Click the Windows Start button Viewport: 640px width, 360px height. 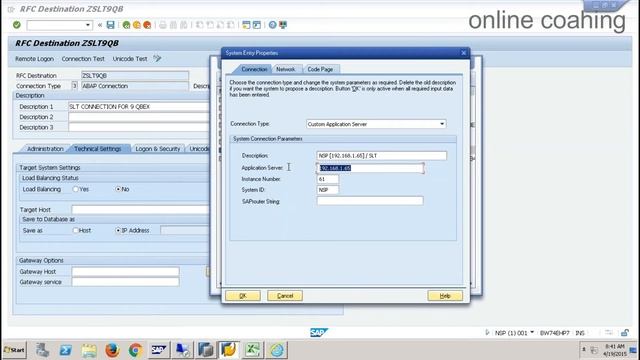(14, 350)
